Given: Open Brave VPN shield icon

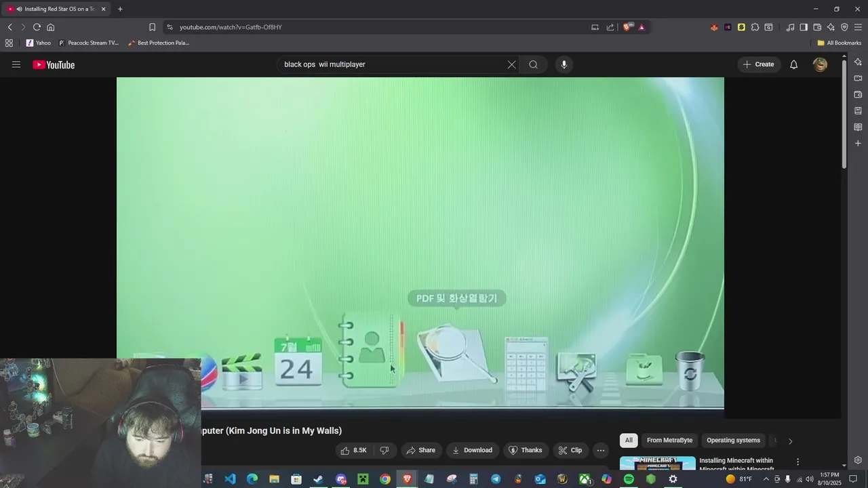Looking at the screenshot, I should pyautogui.click(x=844, y=27).
